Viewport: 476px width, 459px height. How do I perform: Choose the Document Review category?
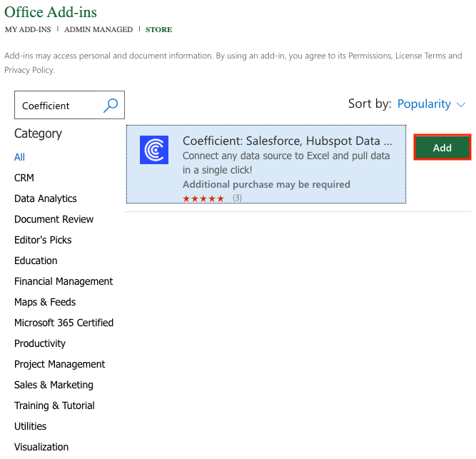54,219
